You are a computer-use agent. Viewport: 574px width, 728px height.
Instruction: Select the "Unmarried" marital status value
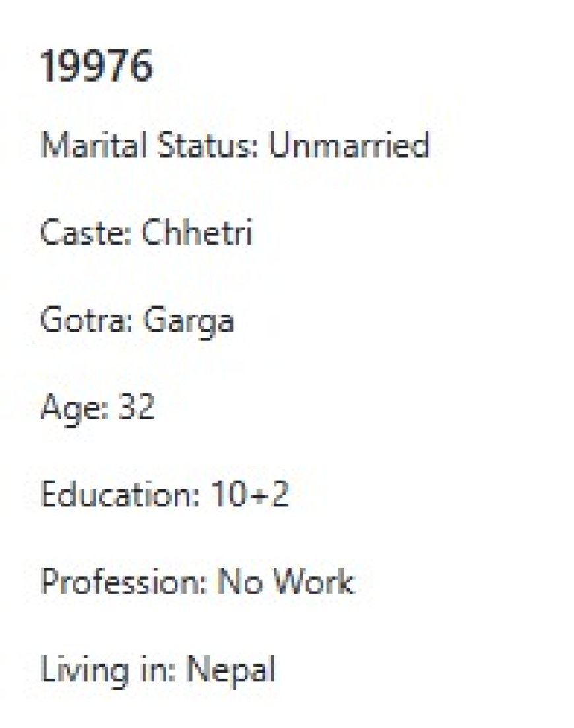tap(348, 145)
